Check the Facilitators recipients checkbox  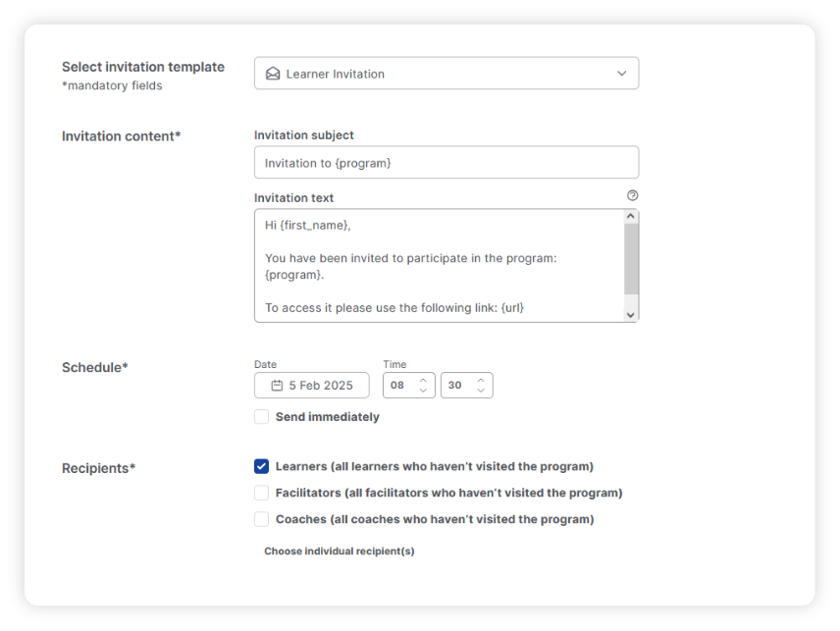pyautogui.click(x=261, y=493)
